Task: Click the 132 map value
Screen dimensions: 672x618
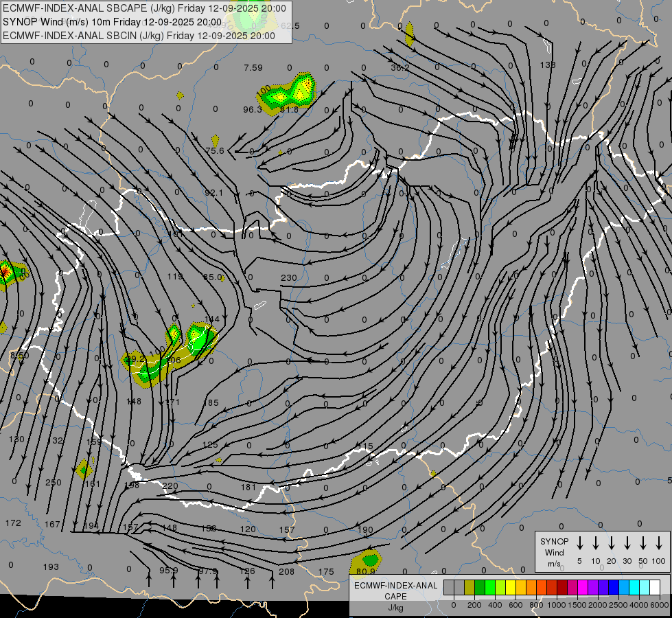Action: [x=55, y=440]
